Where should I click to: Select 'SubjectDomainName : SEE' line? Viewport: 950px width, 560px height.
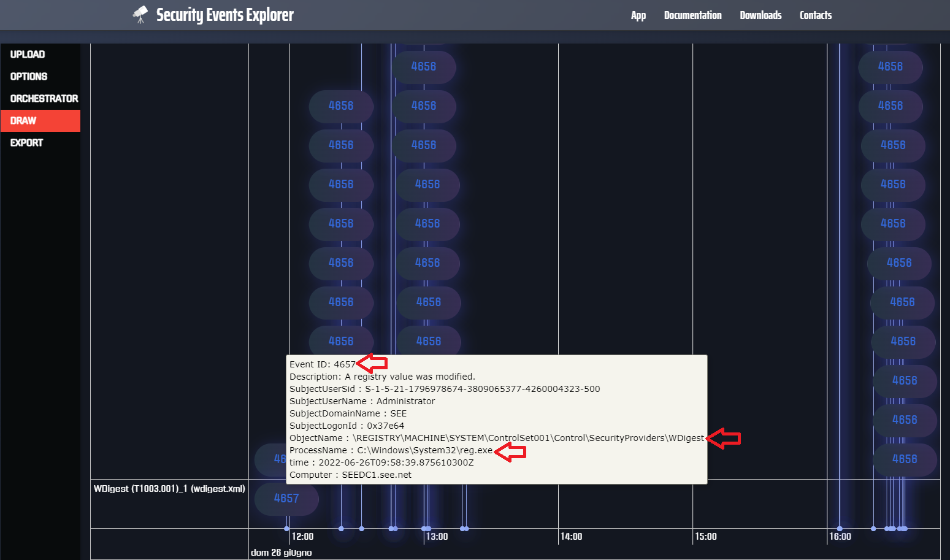coord(348,413)
